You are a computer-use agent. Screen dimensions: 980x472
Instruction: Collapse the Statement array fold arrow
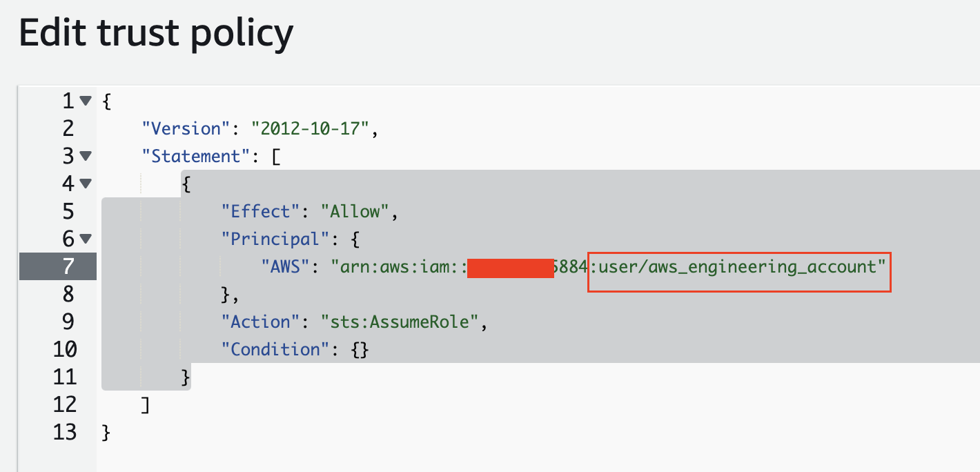pyautogui.click(x=86, y=156)
